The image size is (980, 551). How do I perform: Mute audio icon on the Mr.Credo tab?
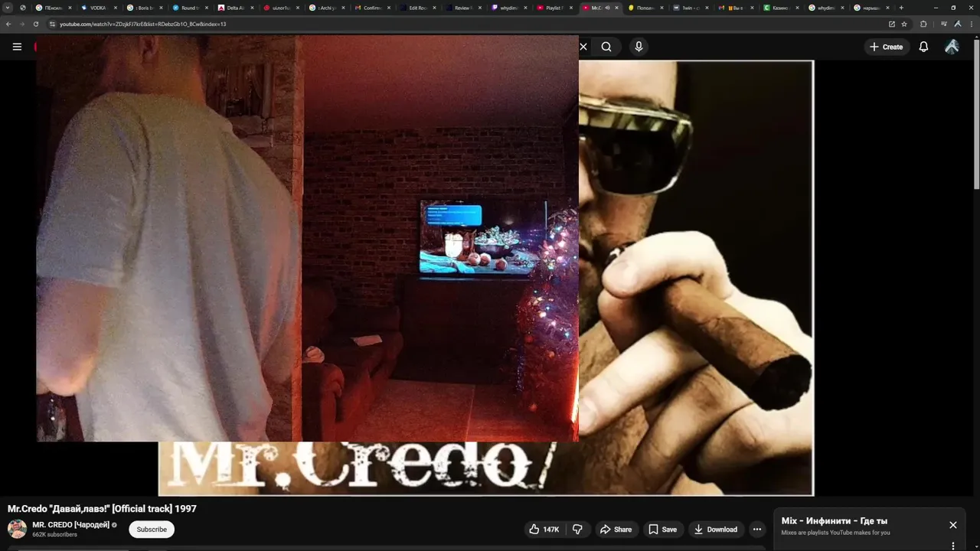(x=607, y=8)
